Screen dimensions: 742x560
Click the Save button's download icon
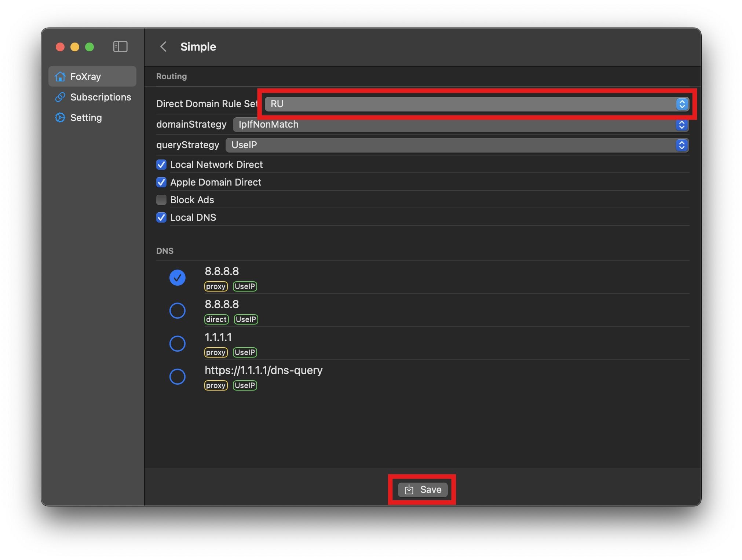(409, 490)
